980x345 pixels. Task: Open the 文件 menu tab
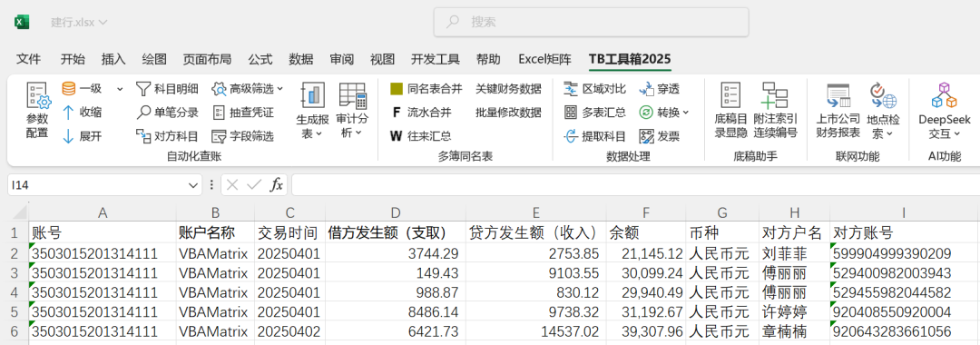(x=29, y=59)
